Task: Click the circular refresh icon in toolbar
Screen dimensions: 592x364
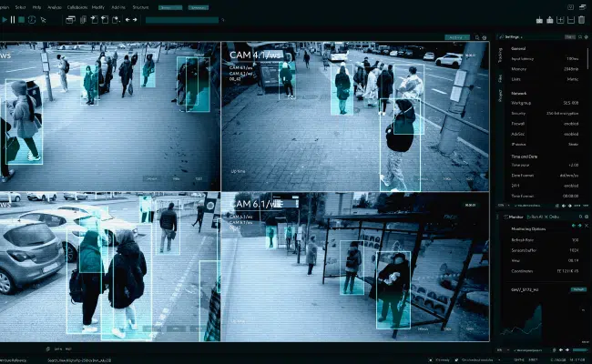Action: (32, 20)
